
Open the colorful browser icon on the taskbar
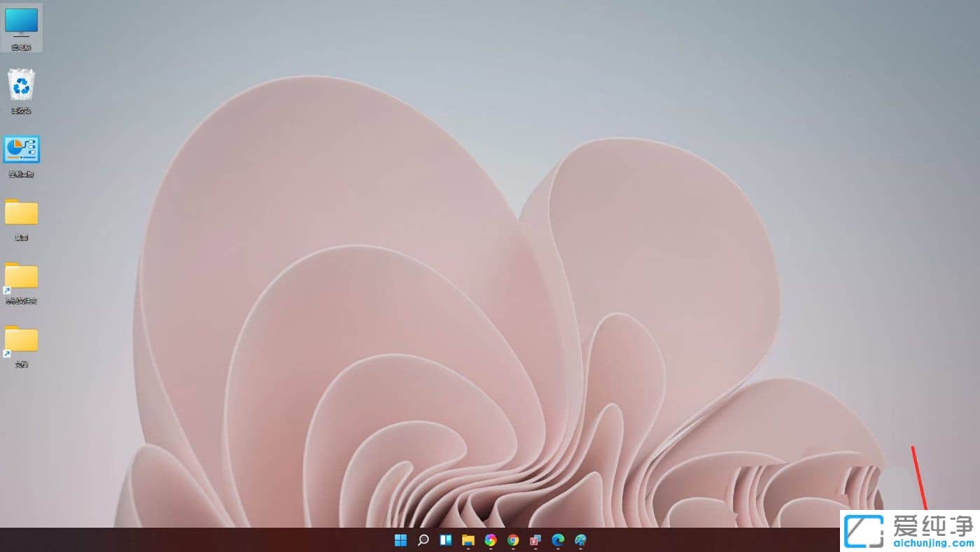pyautogui.click(x=490, y=540)
